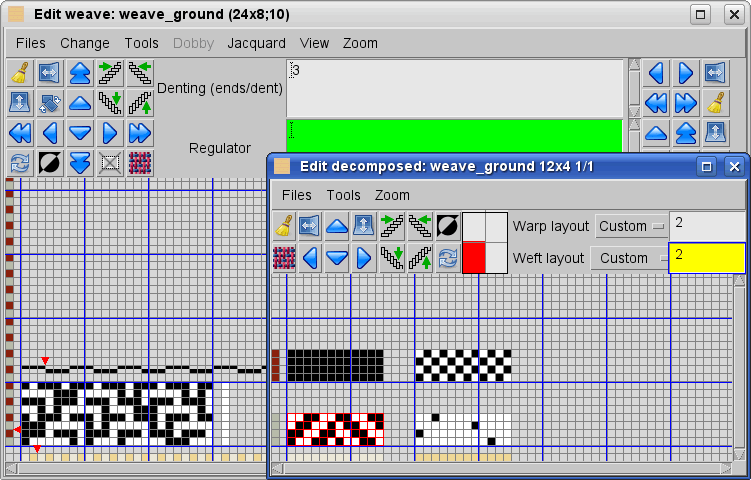Click the Denting (ends/dent) text field
Viewport: 751px width, 480px height.
point(454,88)
